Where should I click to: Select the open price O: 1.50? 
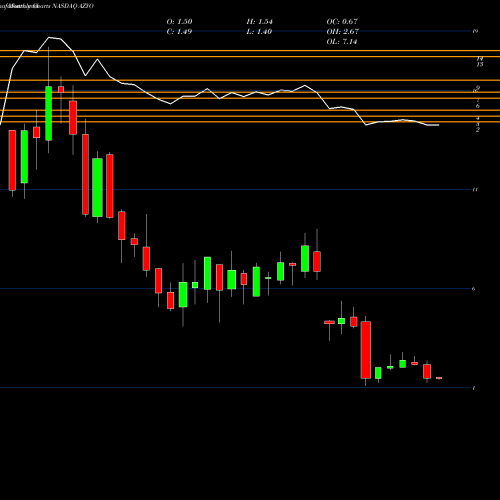[x=179, y=22]
